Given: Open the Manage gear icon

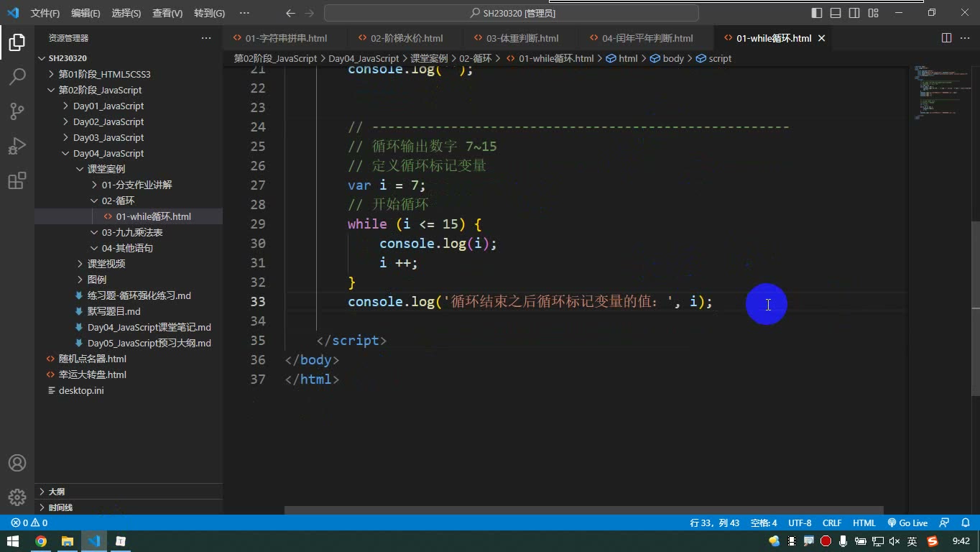Looking at the screenshot, I should [x=17, y=497].
